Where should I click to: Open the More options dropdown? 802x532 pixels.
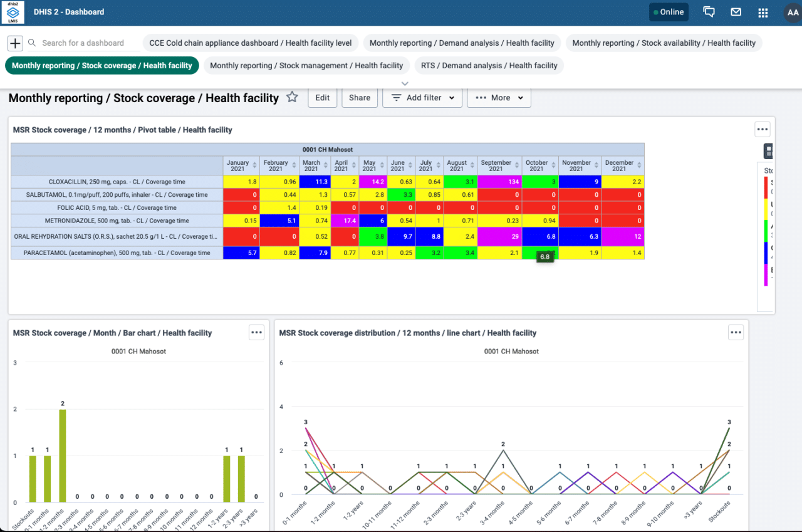[x=499, y=98]
